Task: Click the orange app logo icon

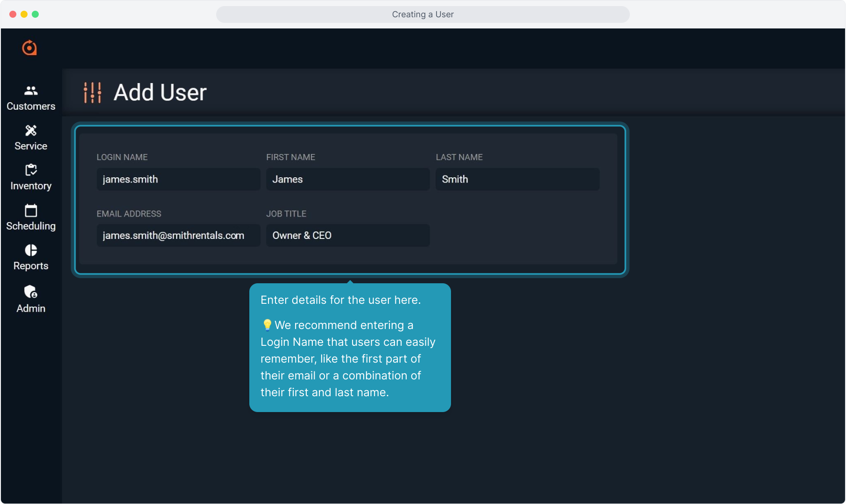Action: pos(29,48)
